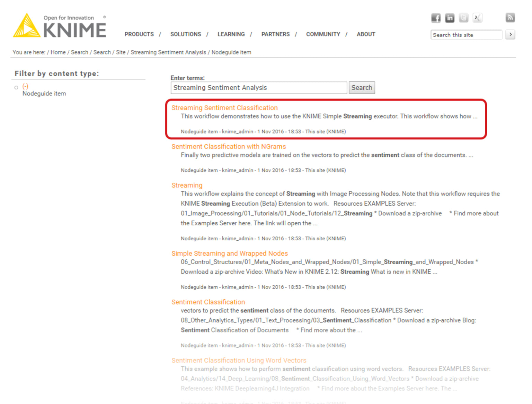Open the RSS feed icon
The image size is (532, 404).
pos(510,17)
